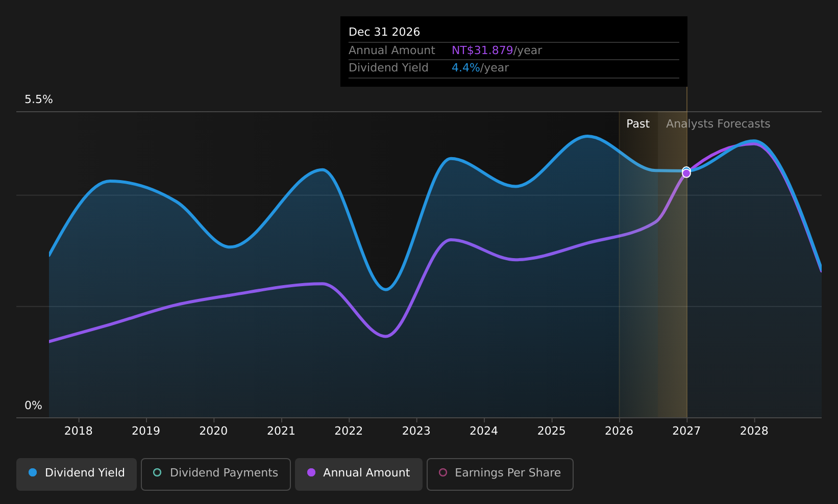
Task: Click the Dividend Yield tooltip row label
Action: [x=388, y=68]
